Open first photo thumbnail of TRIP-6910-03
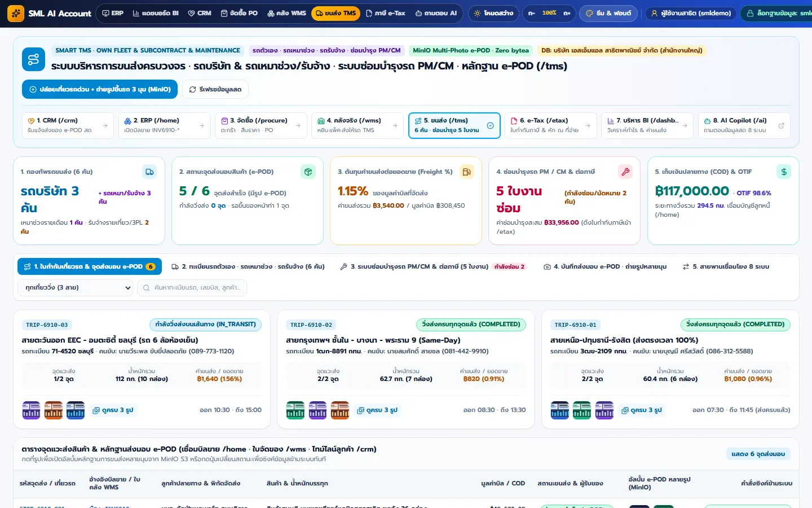 31,410
